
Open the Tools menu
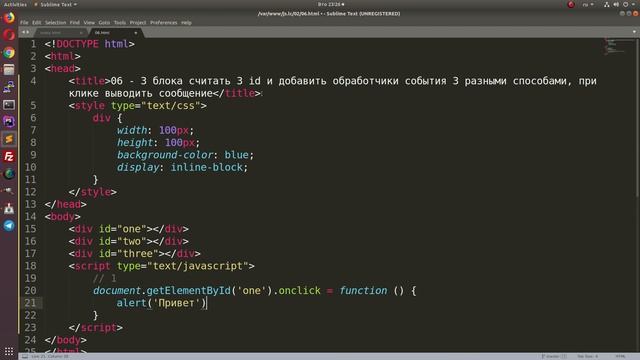click(x=120, y=22)
